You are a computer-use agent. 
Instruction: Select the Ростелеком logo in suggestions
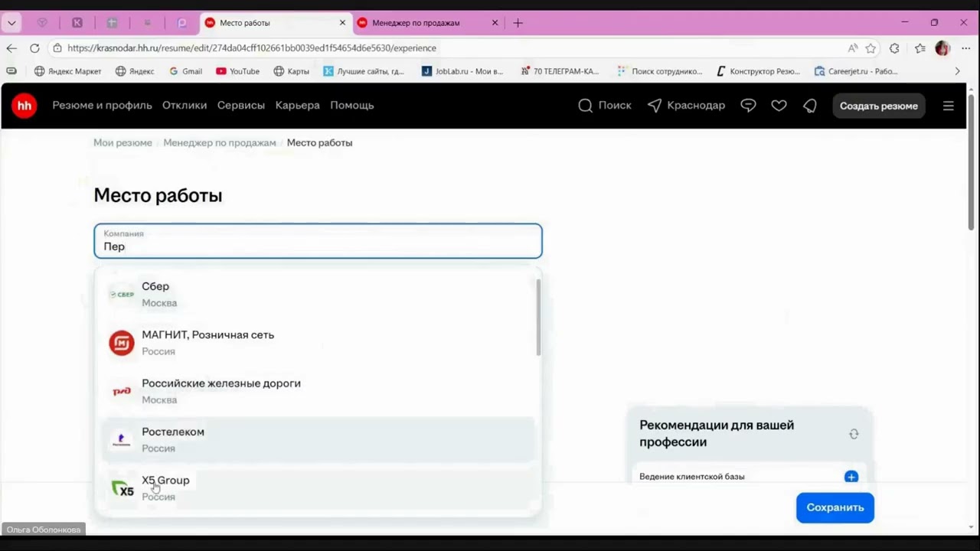tap(122, 440)
